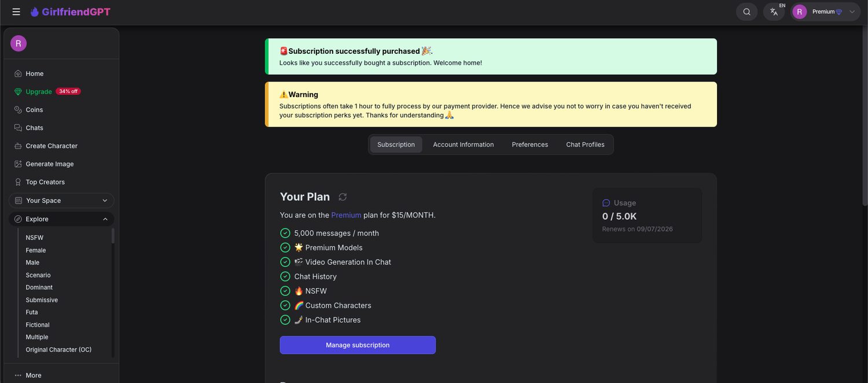Screen dimensions: 868x383
Task: Click the Coins icon in sidebar
Action: 18,109
